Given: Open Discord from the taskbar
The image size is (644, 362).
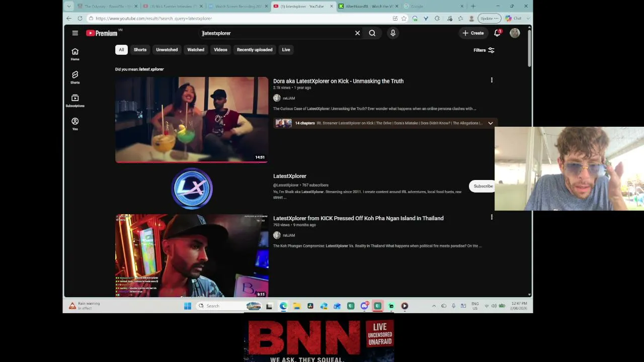Looking at the screenshot, I should [364, 306].
